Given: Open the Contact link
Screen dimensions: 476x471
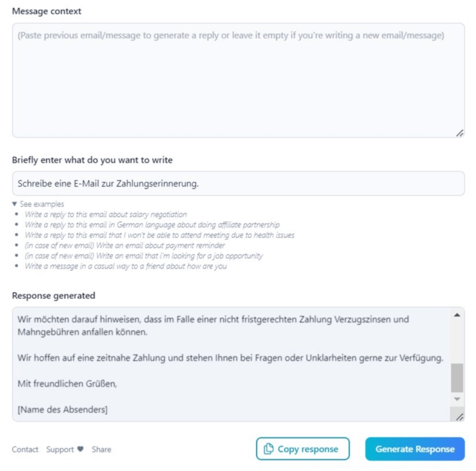Looking at the screenshot, I should point(25,449).
